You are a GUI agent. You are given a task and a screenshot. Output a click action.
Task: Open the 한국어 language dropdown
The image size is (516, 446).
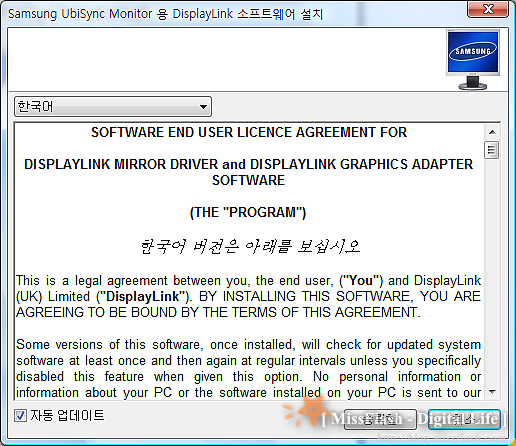click(113, 107)
